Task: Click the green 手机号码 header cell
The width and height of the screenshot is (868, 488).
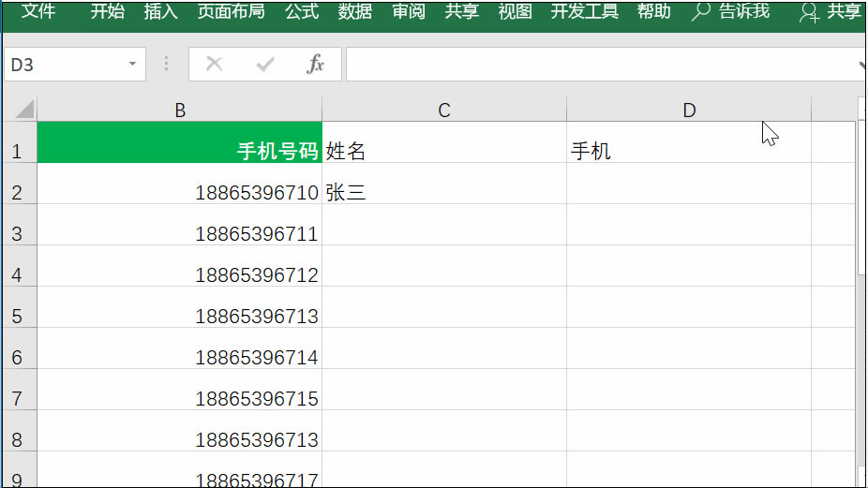Action: pyautogui.click(x=179, y=142)
